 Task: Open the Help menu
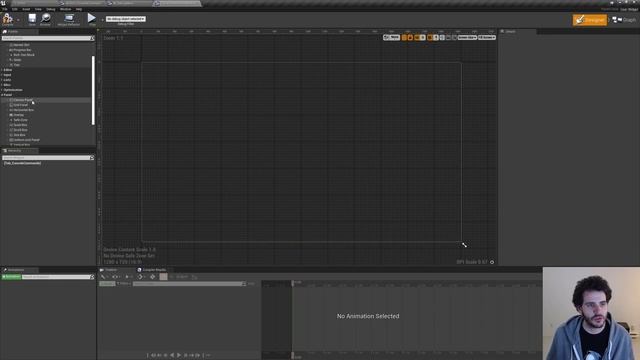[x=79, y=9]
